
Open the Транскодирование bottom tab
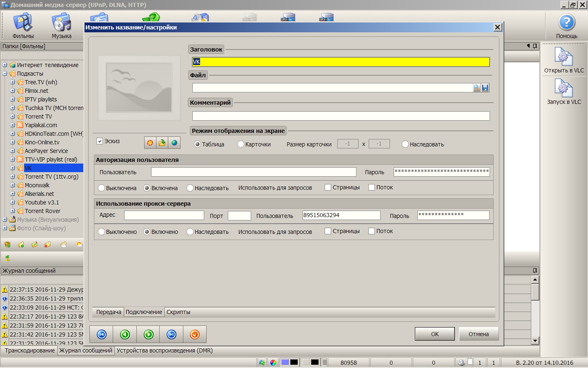pyautogui.click(x=30, y=350)
